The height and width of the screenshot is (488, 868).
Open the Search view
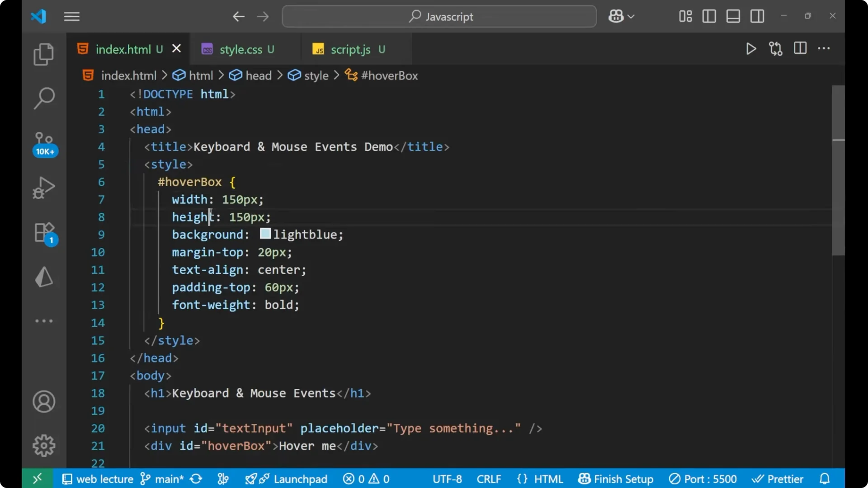(x=43, y=98)
